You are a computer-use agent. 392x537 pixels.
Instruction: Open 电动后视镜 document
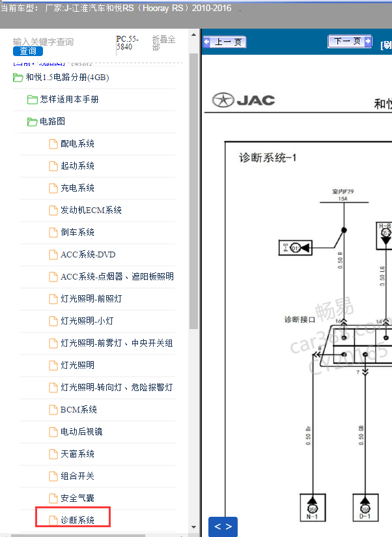pos(81,432)
